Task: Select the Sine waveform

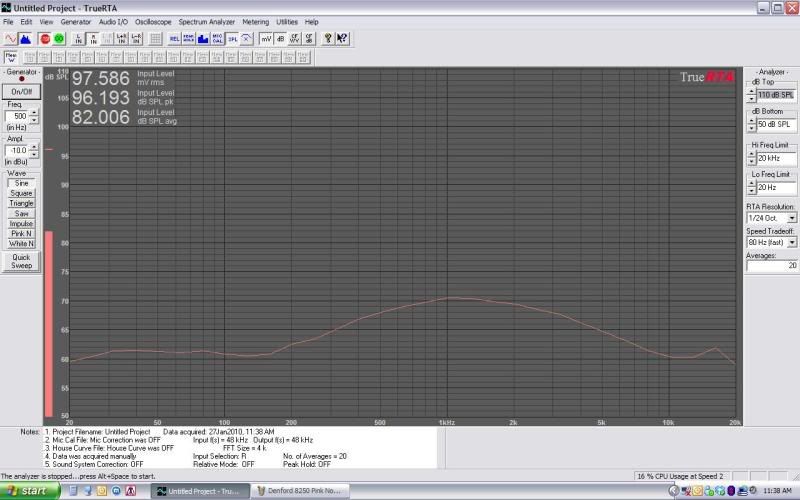Action: pos(21,183)
